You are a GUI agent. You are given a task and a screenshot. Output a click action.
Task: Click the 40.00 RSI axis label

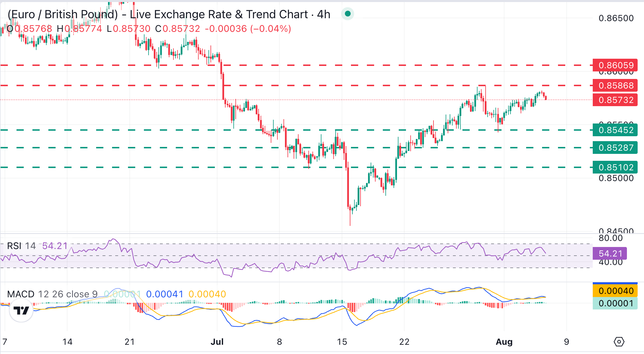(610, 262)
